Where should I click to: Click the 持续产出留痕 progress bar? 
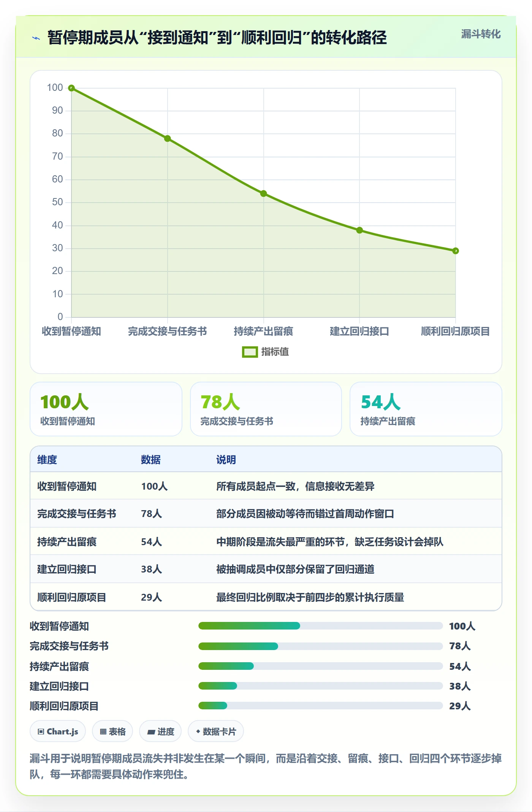320,666
